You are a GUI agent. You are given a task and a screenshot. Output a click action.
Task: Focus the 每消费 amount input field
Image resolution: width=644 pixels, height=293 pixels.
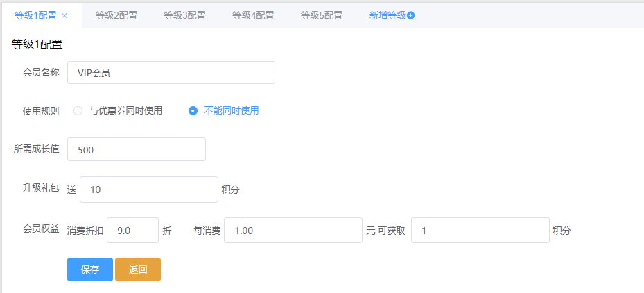pos(293,231)
